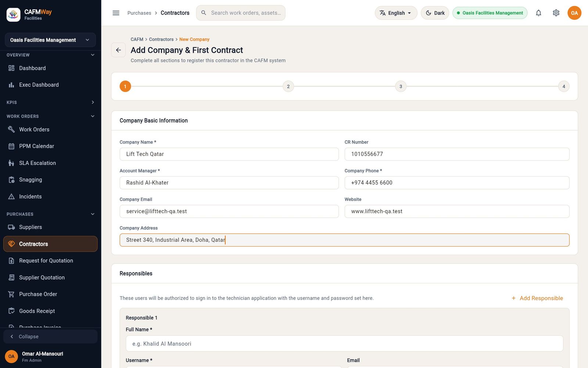Open the notifications bell
588x368 pixels.
[x=538, y=13]
